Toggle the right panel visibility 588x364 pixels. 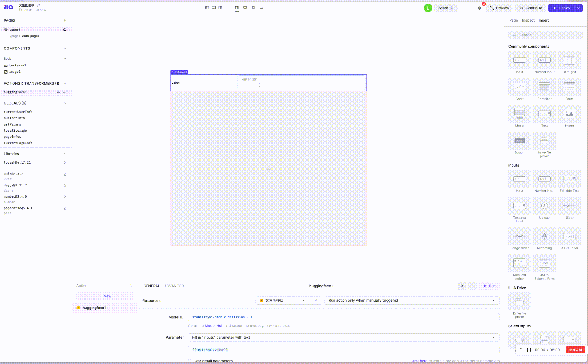pos(220,7)
